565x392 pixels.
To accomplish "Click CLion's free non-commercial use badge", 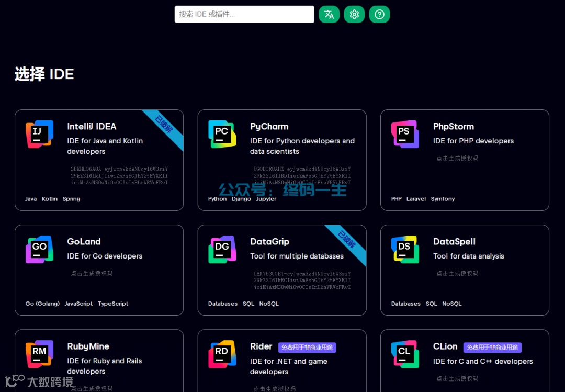I will click(x=492, y=348).
